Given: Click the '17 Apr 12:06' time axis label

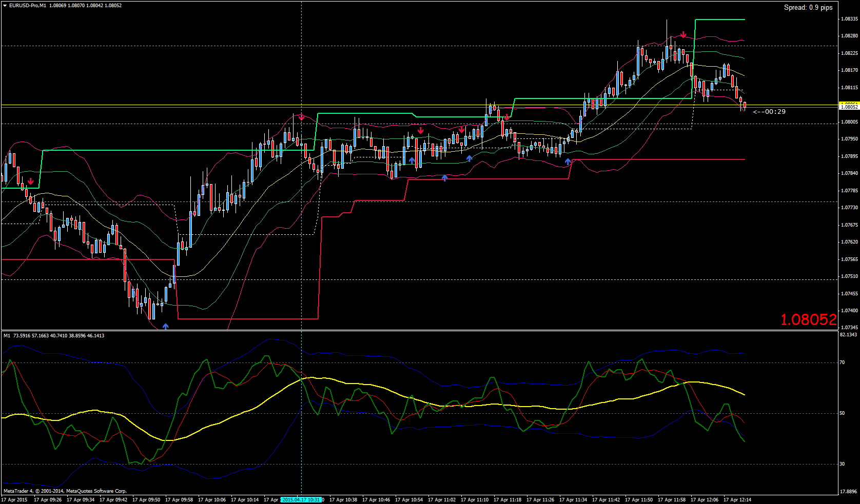Looking at the screenshot, I should click(705, 500).
